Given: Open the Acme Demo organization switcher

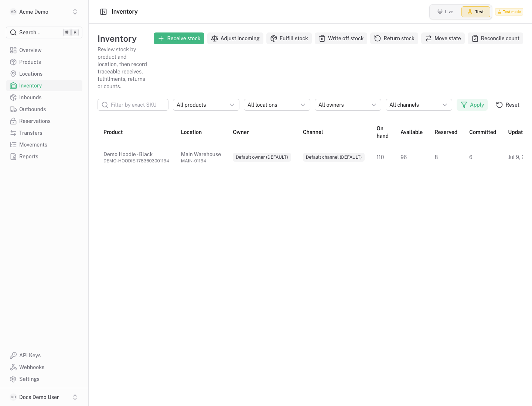Looking at the screenshot, I should click(x=44, y=12).
